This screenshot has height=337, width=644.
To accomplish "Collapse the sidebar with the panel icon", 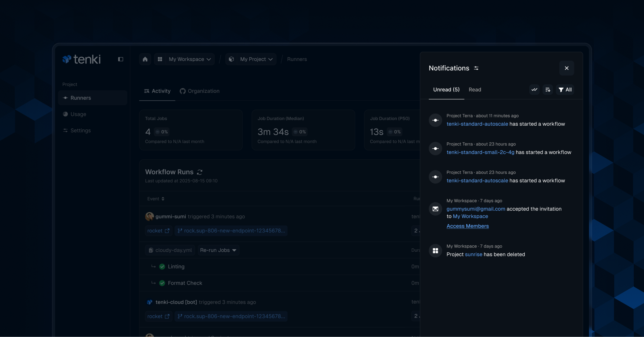I will 121,59.
